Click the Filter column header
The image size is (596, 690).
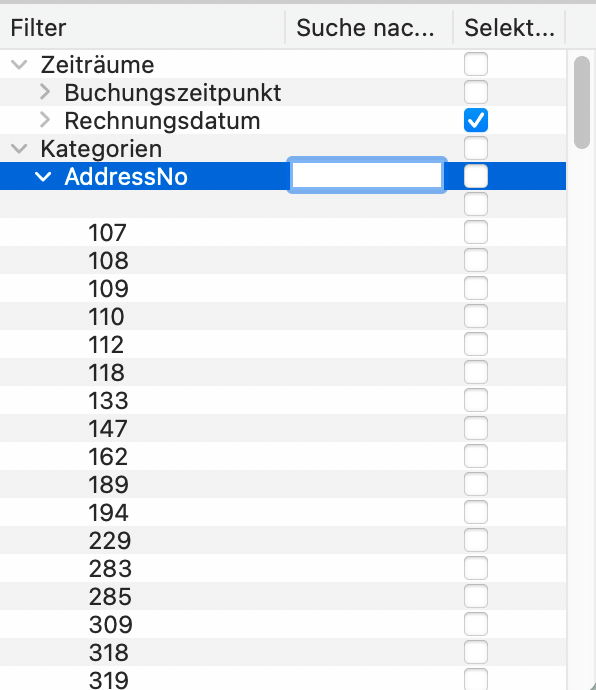pyautogui.click(x=143, y=28)
